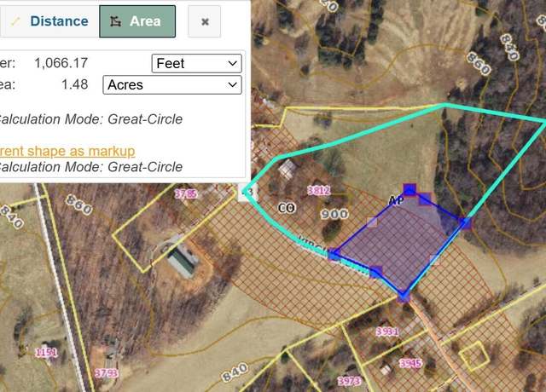Click address label 3812 on map
546x392 pixels.
[x=318, y=190]
